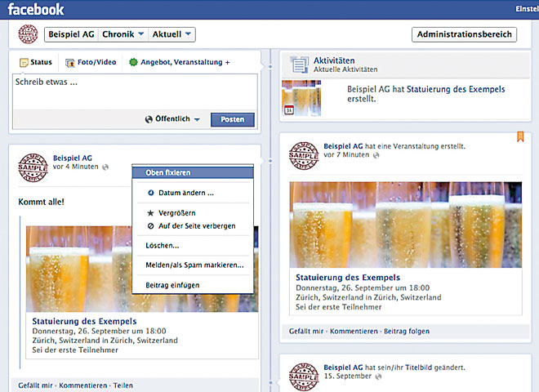Expand the Chronik dropdown

click(x=122, y=34)
